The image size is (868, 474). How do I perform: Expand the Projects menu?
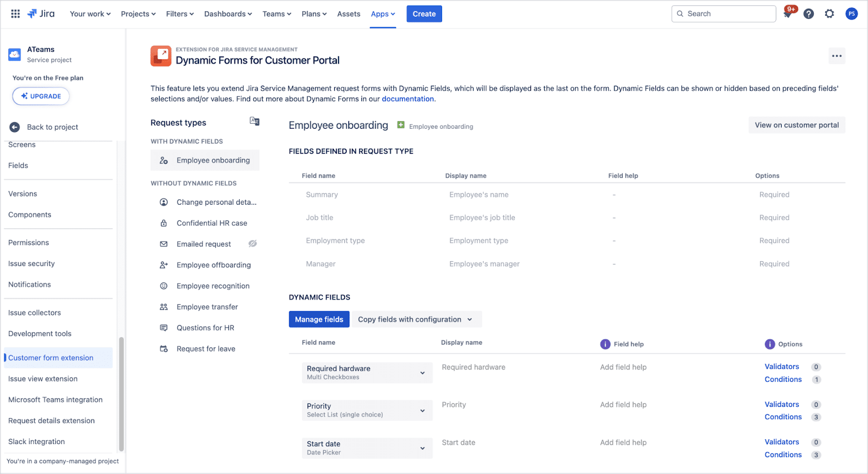pos(138,14)
